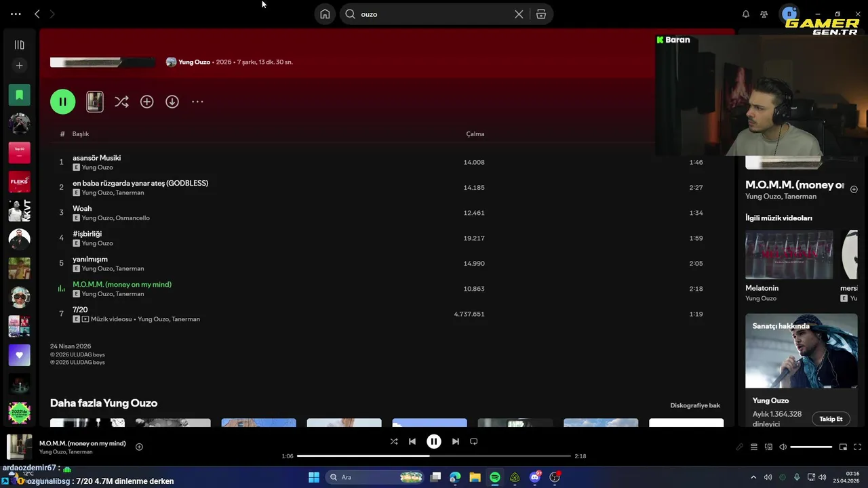This screenshot has width=868, height=488.
Task: Open the Liked Songs purple heart playlist
Action: (19, 355)
